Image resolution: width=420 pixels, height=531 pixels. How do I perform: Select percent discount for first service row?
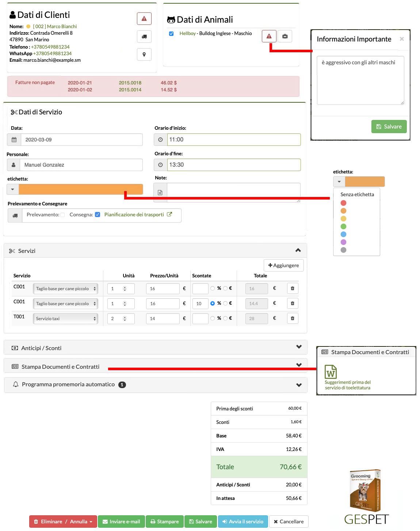[213, 288]
